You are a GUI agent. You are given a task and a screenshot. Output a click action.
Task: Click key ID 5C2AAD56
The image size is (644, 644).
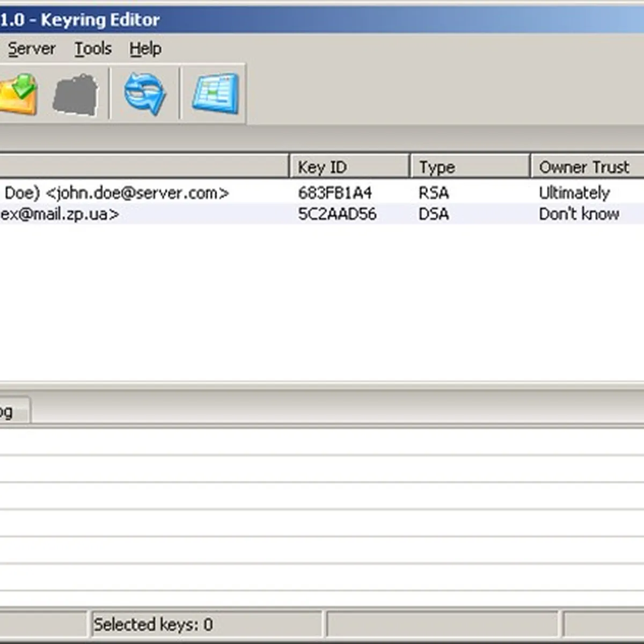click(x=337, y=214)
